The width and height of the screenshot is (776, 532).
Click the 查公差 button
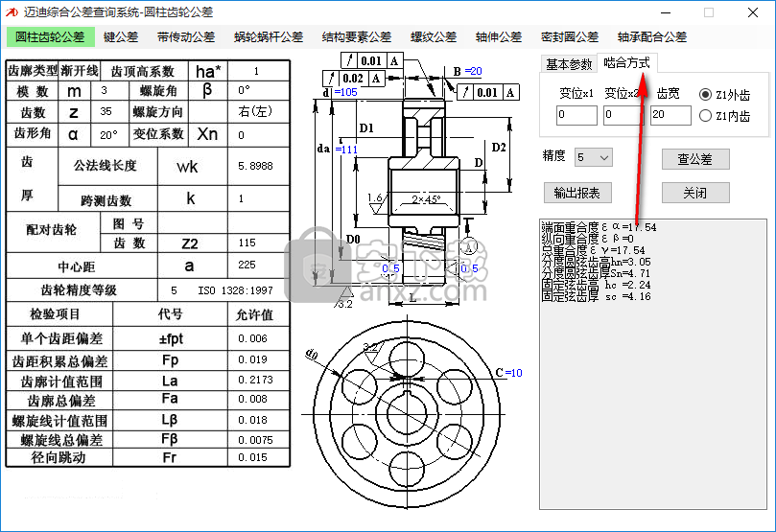695,159
